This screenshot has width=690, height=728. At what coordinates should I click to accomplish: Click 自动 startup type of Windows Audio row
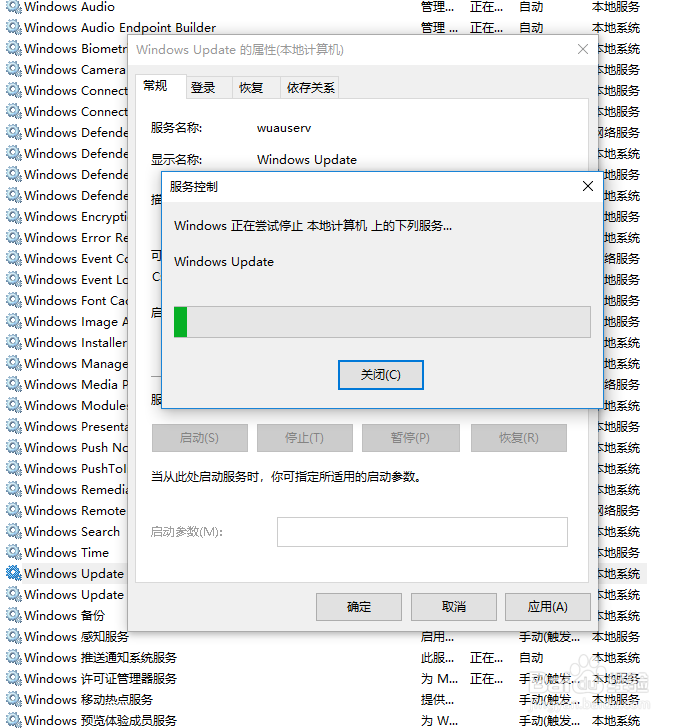click(x=531, y=6)
